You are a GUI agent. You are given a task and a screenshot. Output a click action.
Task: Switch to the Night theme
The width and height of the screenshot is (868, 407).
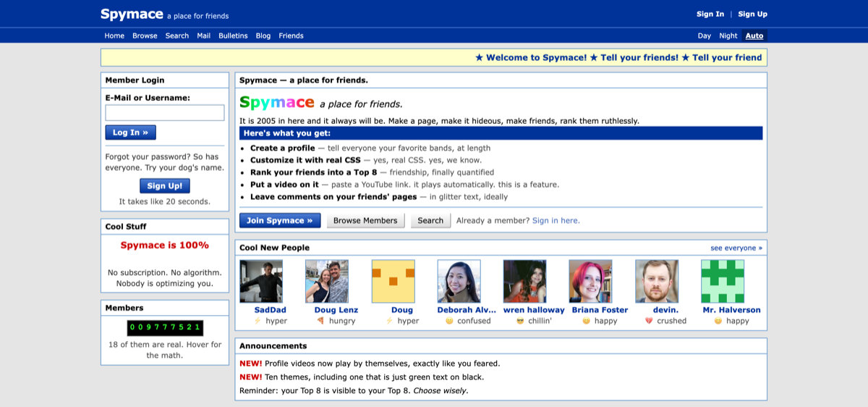click(728, 35)
